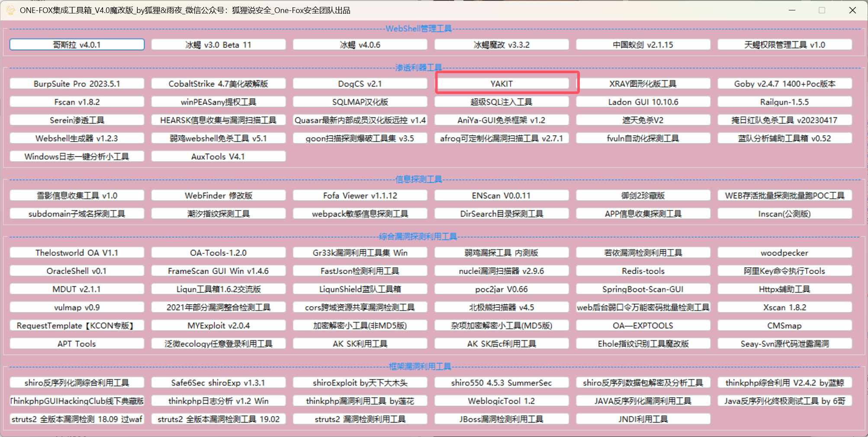Open BurpSuite Pro 2023.5.1
Screen dimensions: 868x437
point(77,84)
